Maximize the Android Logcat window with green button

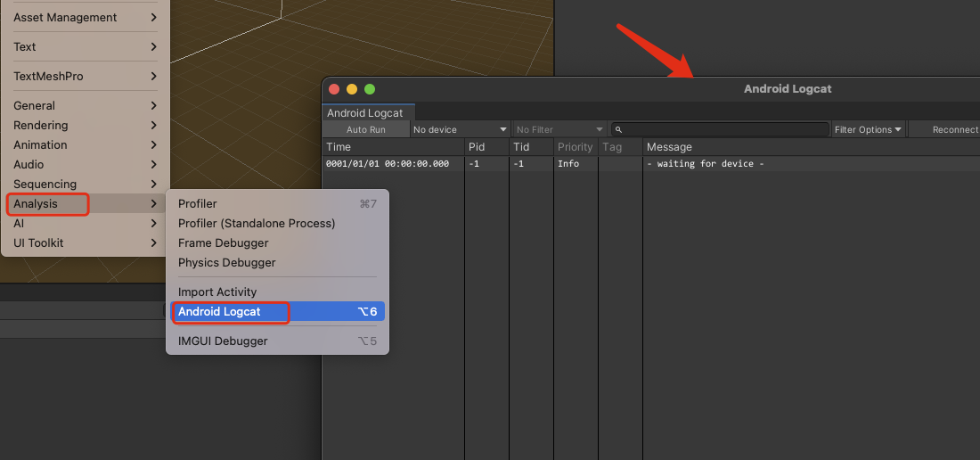tap(370, 89)
